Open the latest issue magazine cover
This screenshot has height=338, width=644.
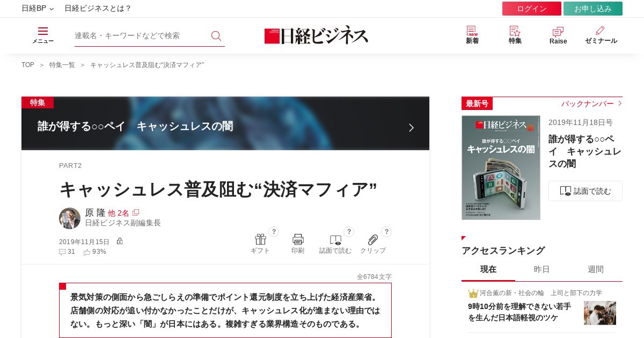point(501,167)
